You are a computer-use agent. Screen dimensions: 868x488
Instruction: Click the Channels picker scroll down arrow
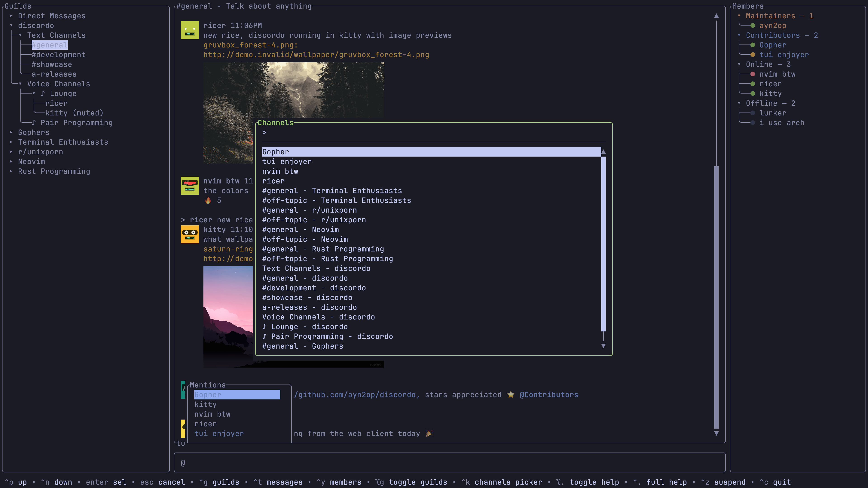pyautogui.click(x=604, y=346)
